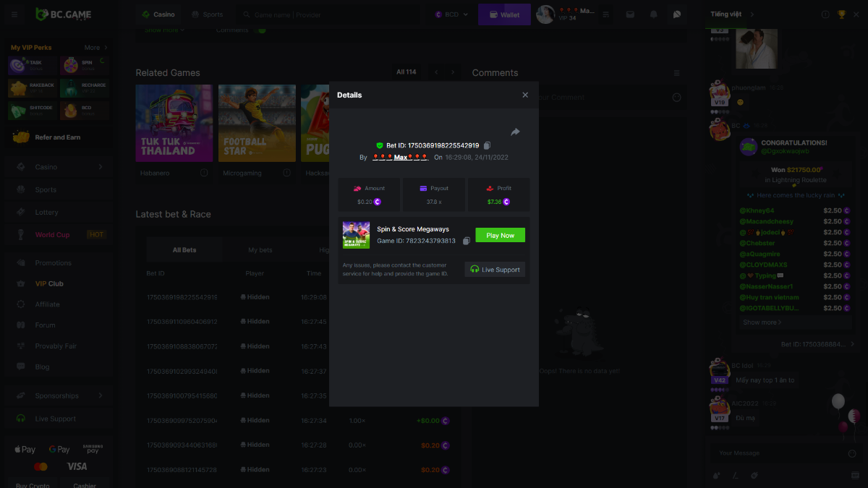Switch to the Sports tab in header
This screenshot has width=868, height=488.
[207, 14]
